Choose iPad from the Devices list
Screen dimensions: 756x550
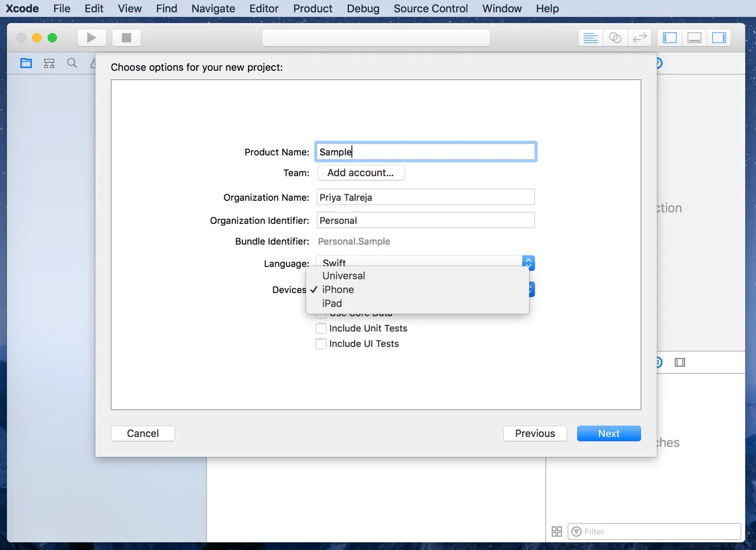[x=417, y=303]
